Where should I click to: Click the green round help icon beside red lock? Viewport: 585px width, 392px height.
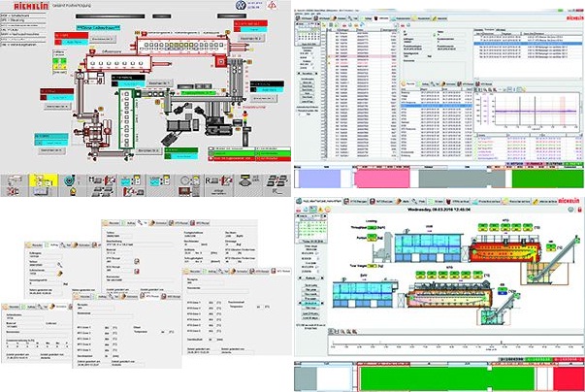pyautogui.click(x=570, y=210)
